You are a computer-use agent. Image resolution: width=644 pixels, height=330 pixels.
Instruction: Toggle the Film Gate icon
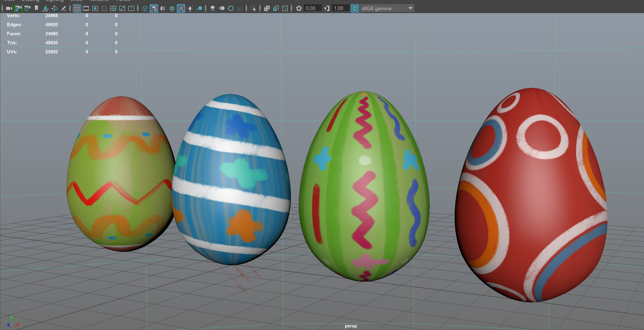[x=86, y=8]
